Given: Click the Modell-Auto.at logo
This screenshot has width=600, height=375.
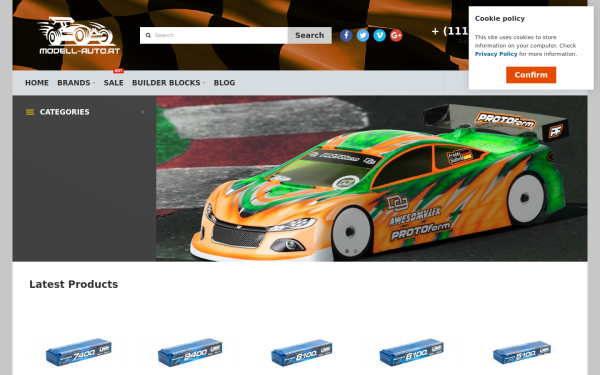Looking at the screenshot, I should click(80, 36).
